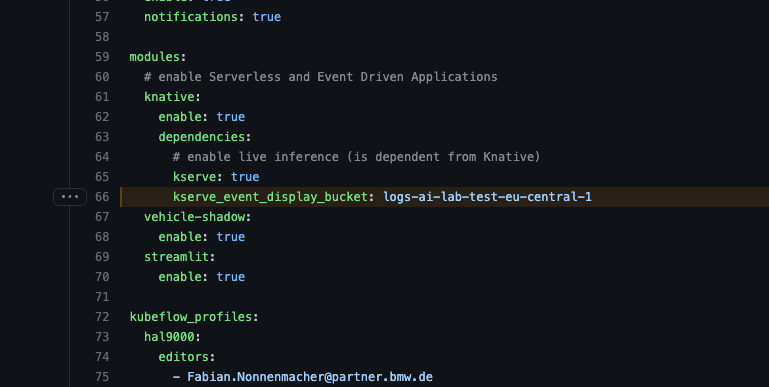Click the 'hal9000' key
769x387 pixels.
pyautogui.click(x=169, y=336)
